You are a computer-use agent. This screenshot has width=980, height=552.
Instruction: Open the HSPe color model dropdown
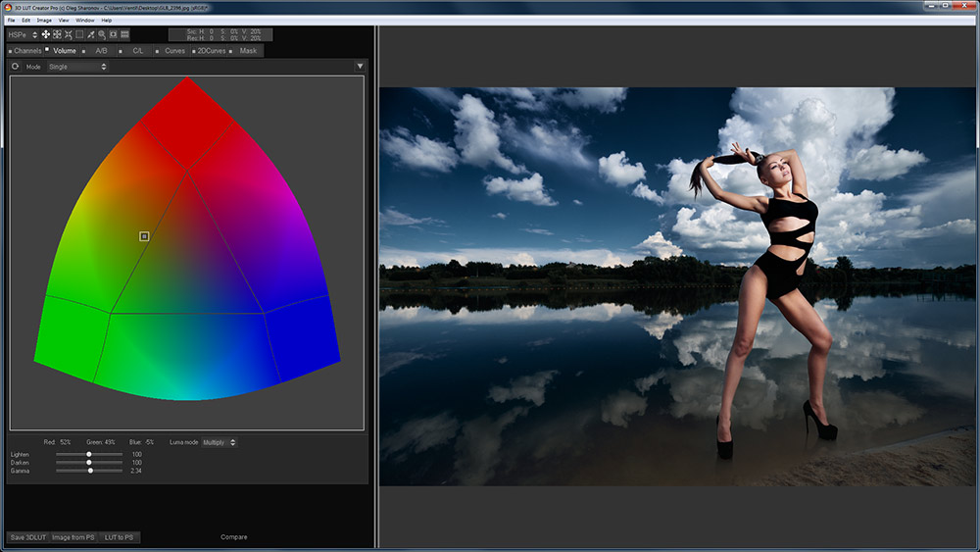coord(22,34)
